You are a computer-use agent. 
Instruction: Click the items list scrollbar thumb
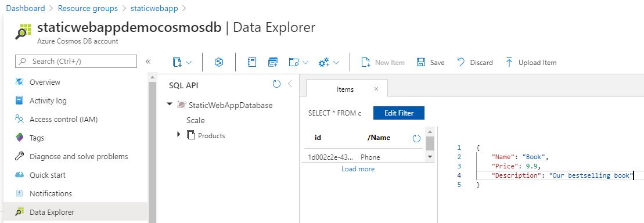(430, 143)
